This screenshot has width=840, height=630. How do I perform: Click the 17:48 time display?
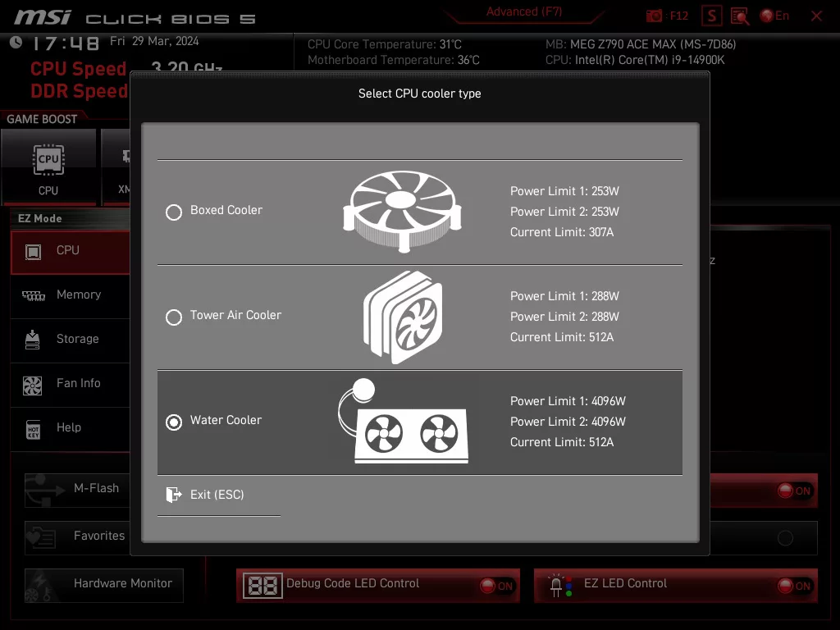coord(66,43)
